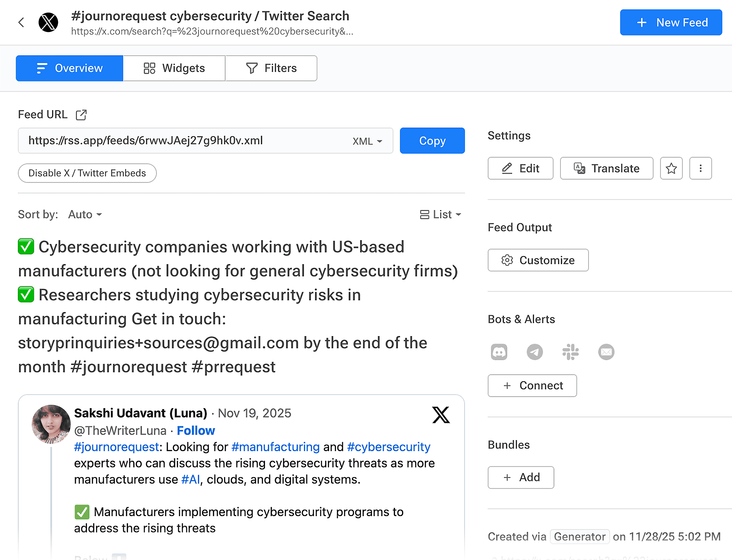Copy the feed URL
Viewport: 732px width, 560px height.
(x=432, y=141)
